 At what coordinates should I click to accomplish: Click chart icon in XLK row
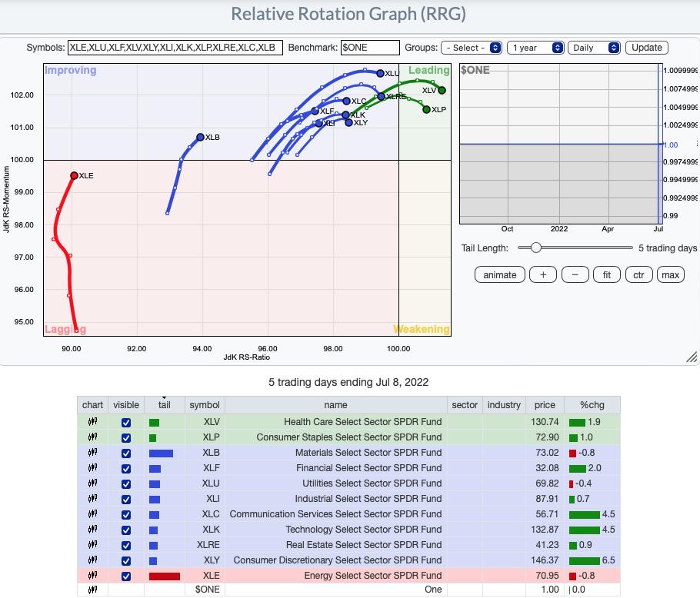click(92, 530)
